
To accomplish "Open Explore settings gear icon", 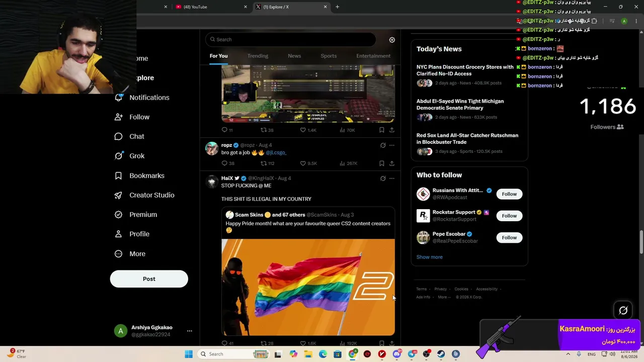I will [x=392, y=40].
